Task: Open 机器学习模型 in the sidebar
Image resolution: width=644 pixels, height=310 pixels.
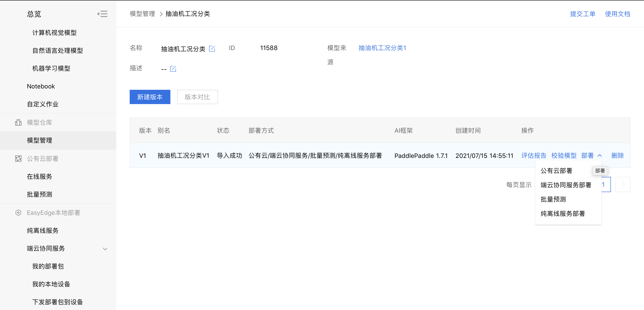Action: coord(51,68)
